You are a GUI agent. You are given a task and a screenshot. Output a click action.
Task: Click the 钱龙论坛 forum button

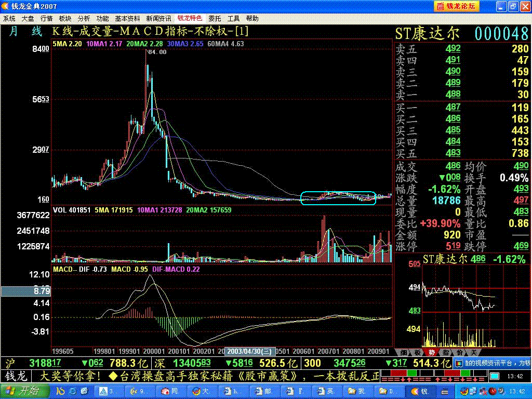[456, 6]
